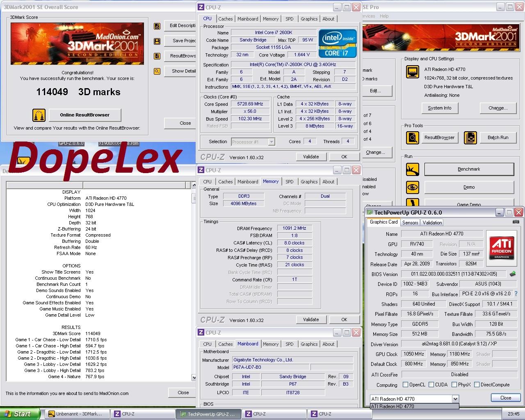Click the GPU-Z camera screenshot icon
Image resolution: width=525 pixels, height=420 pixels.
[x=516, y=222]
